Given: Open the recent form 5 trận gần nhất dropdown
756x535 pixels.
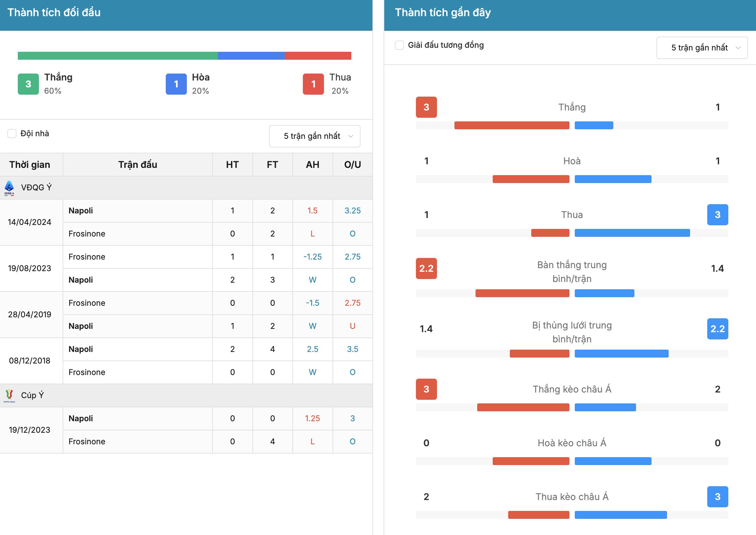Looking at the screenshot, I should click(702, 48).
